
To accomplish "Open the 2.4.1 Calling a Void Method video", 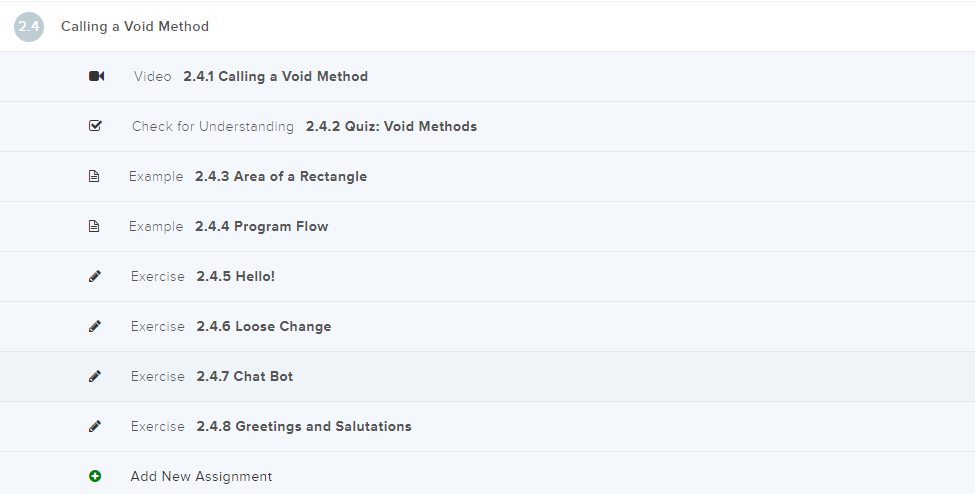I will pos(275,76).
